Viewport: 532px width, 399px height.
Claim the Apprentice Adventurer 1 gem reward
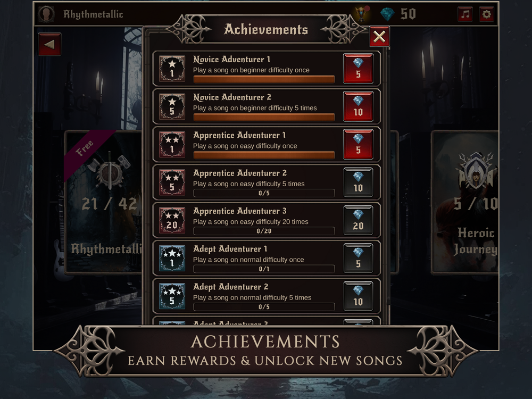click(358, 145)
